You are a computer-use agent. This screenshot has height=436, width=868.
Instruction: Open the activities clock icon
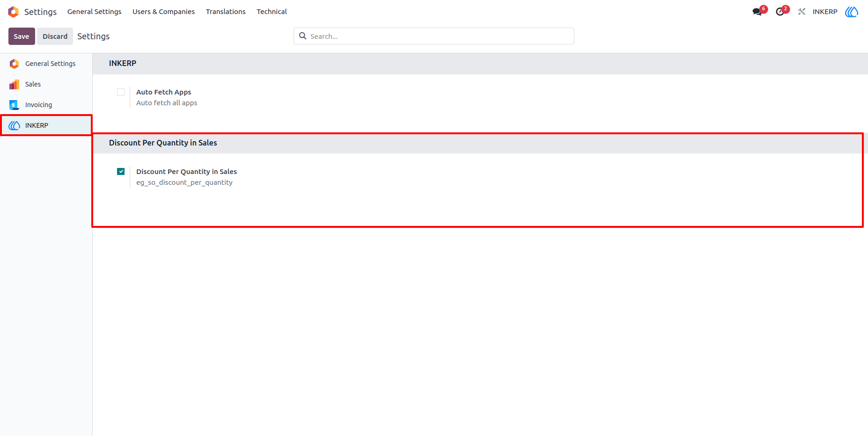pos(780,12)
